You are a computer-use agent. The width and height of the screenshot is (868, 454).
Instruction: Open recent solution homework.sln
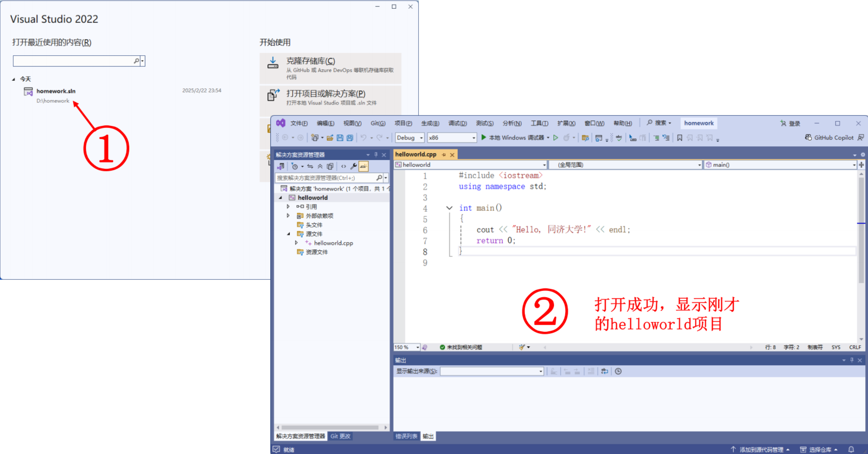point(56,91)
